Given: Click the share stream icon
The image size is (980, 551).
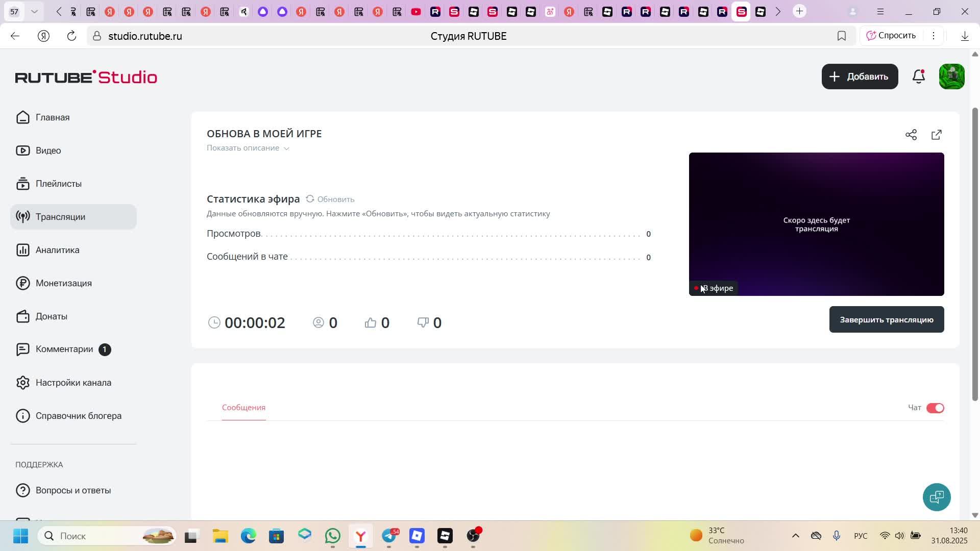Looking at the screenshot, I should tap(911, 135).
